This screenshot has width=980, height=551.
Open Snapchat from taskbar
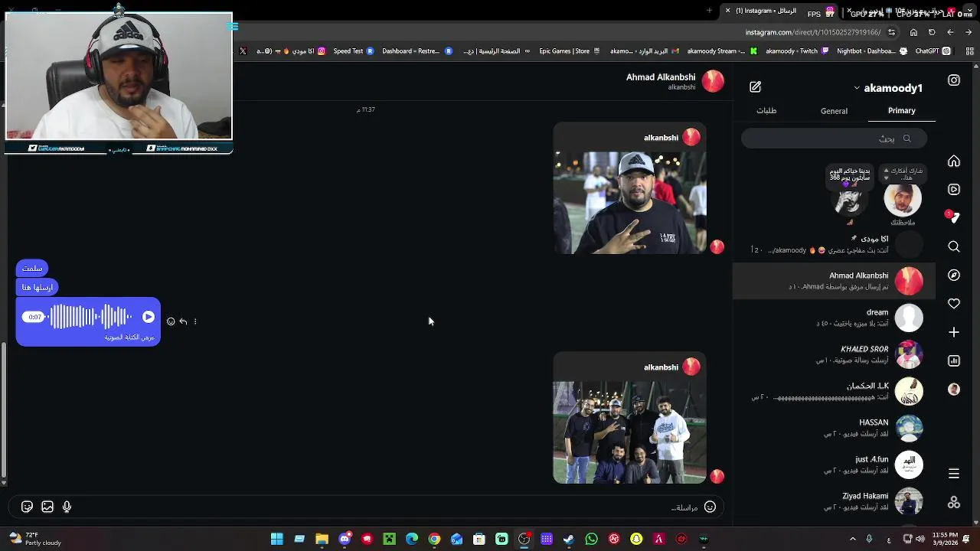click(636, 540)
